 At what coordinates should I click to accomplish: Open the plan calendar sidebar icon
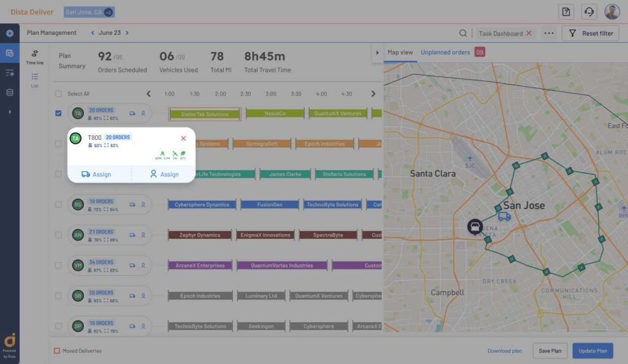pyautogui.click(x=10, y=53)
